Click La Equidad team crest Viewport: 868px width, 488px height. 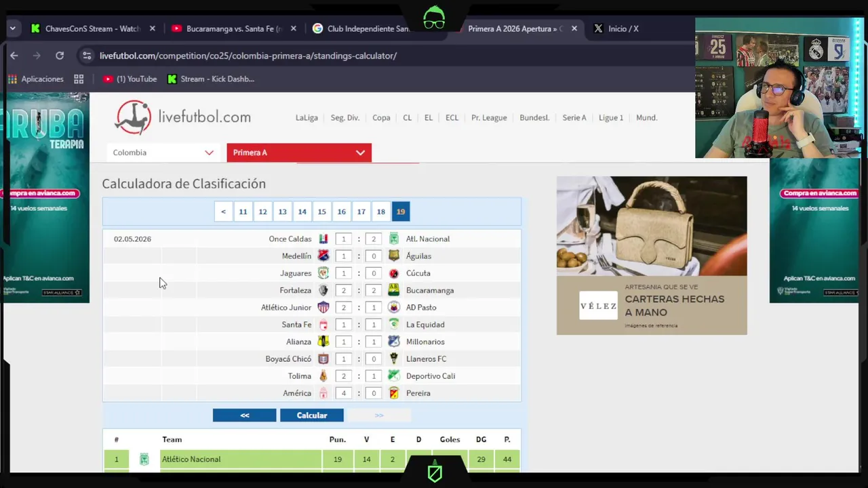tap(393, 325)
